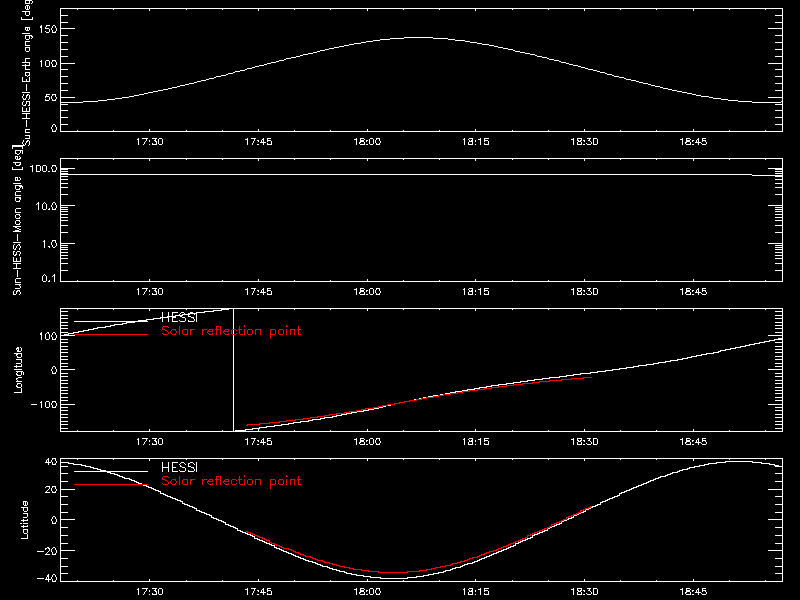Screen dimensions: 800x600
Task: Click the 17:30 label under Earth angle plot
Action: pos(149,142)
